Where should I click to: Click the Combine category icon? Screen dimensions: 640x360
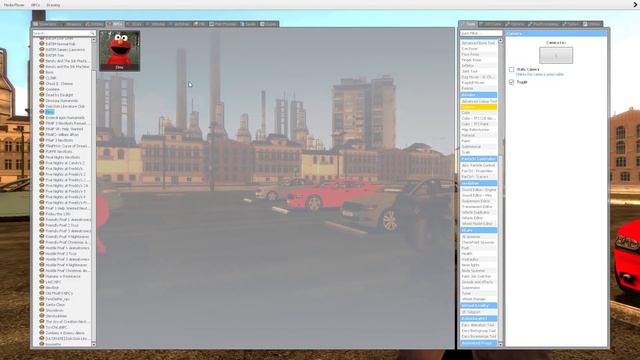tap(42, 89)
